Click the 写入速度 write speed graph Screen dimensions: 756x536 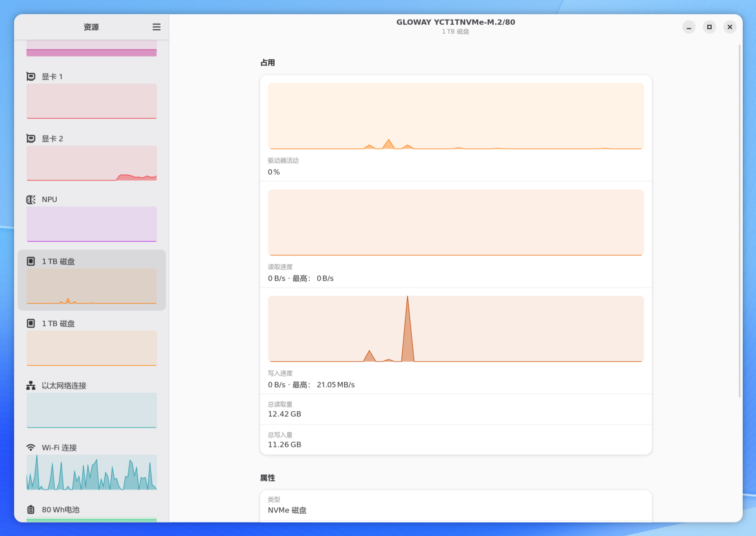456,329
